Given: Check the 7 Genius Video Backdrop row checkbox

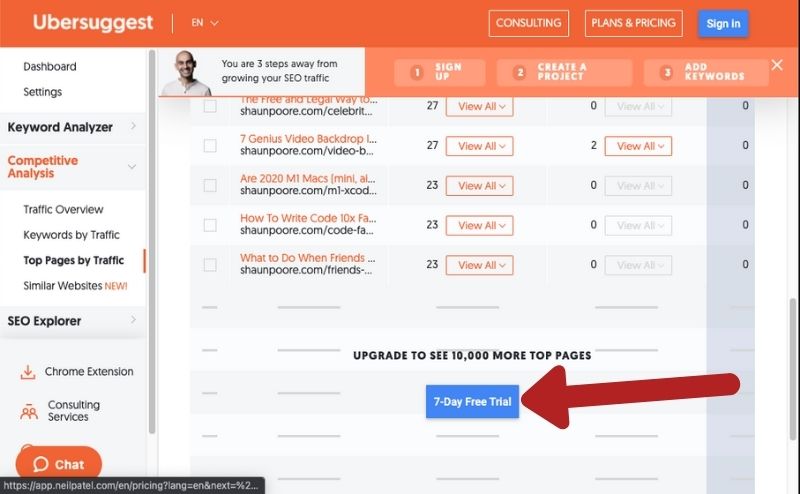Looking at the screenshot, I should tap(210, 146).
